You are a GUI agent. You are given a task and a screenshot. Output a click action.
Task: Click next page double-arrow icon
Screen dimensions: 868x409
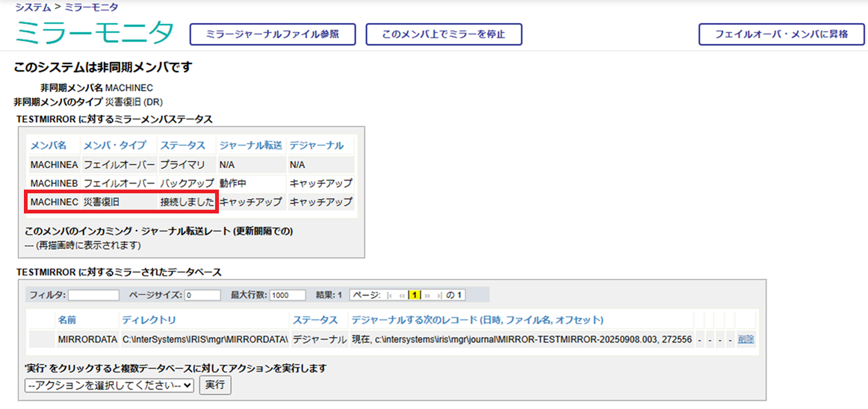pyautogui.click(x=428, y=296)
